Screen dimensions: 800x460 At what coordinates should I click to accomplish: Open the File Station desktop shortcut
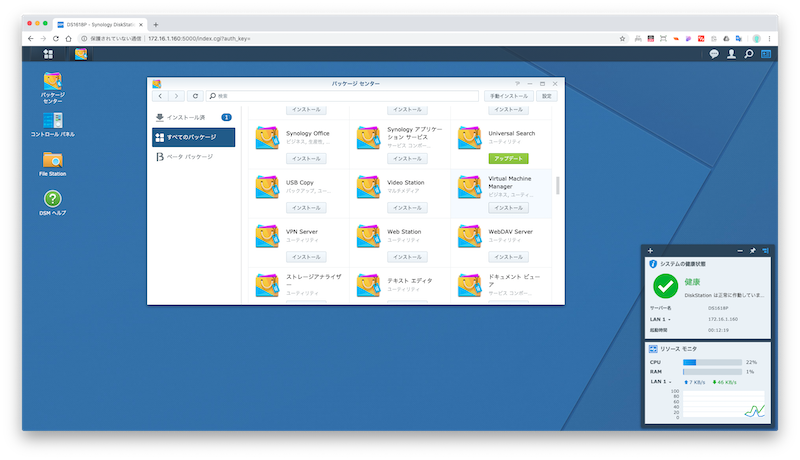coord(53,164)
